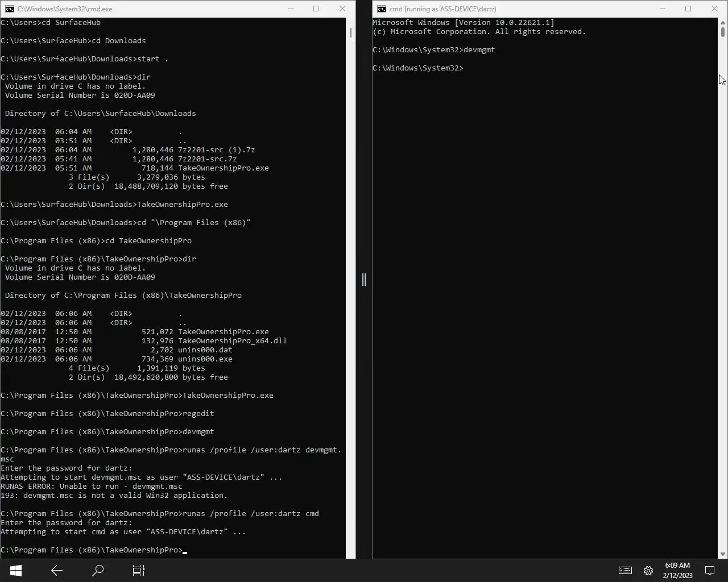This screenshot has width=728, height=582.
Task: Click 'Directory of C:\Program Files (x86)\TakeOwnershipPro' line
Action: coord(123,295)
